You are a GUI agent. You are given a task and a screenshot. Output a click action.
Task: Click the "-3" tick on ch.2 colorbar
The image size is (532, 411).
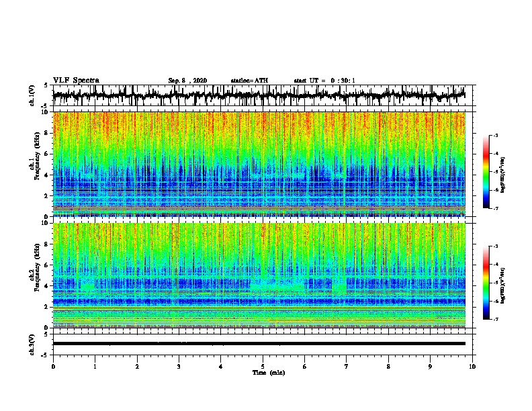(x=496, y=246)
